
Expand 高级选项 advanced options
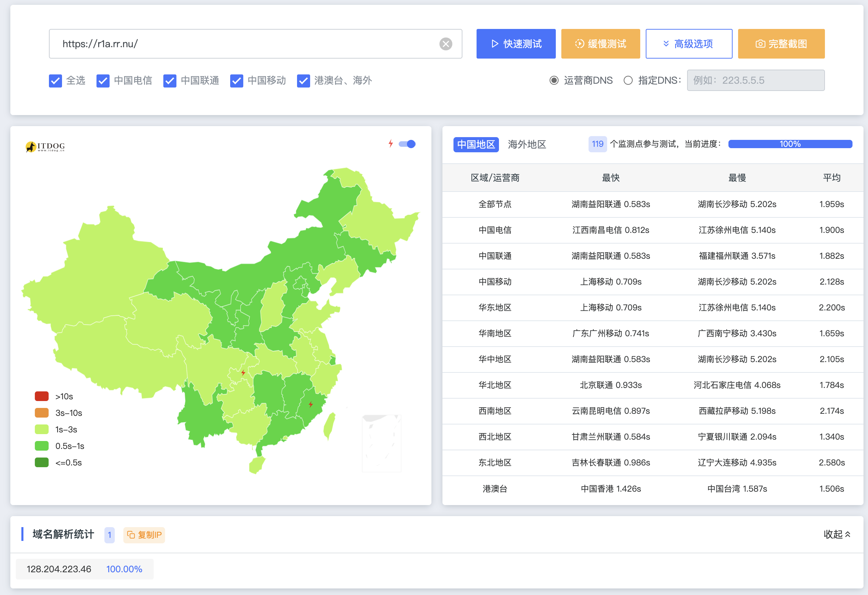[x=689, y=44]
